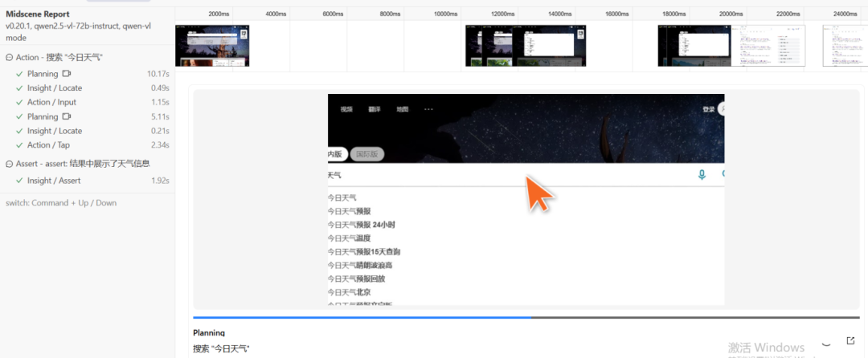Jump to the 18000ms timeline mark
The image size is (868, 358).
674,14
